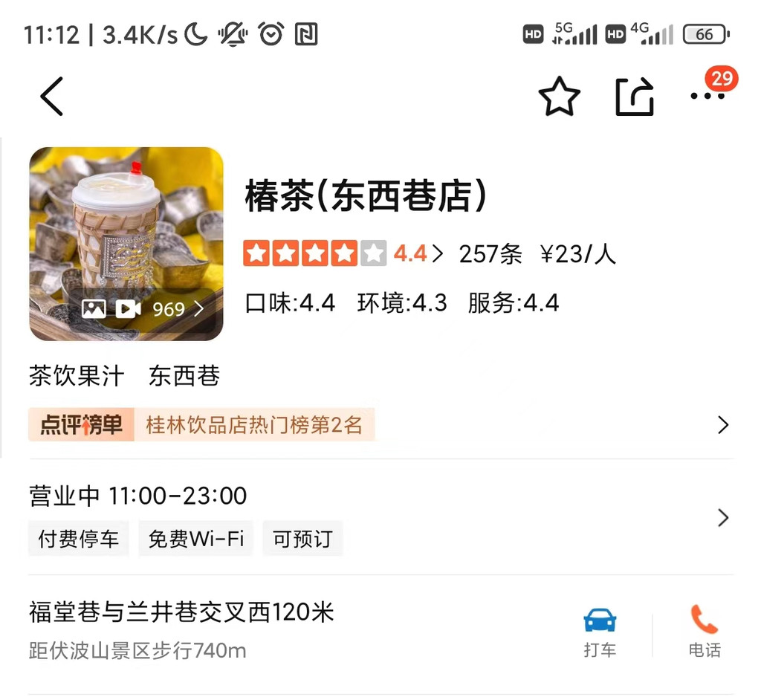Select the 东西巷 area tag

(184, 376)
